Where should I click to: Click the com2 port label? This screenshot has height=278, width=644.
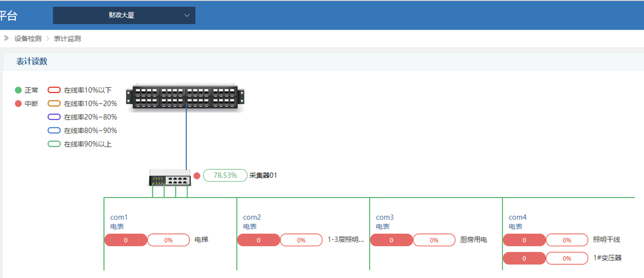click(252, 217)
